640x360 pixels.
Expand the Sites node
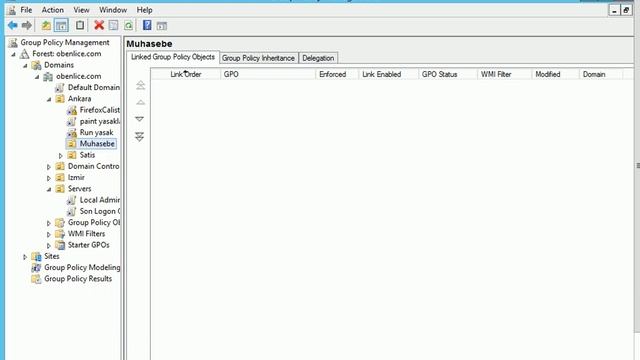tap(25, 257)
